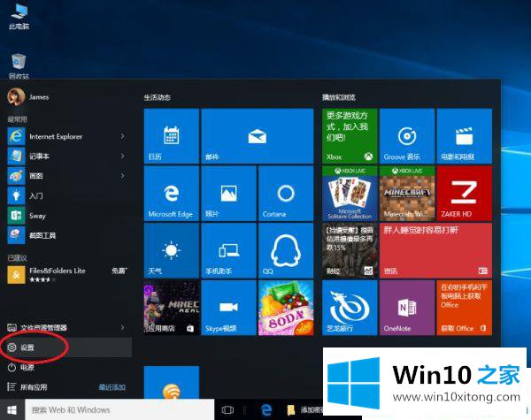Open the Groove Music tile
531x420 pixels.
[407, 136]
